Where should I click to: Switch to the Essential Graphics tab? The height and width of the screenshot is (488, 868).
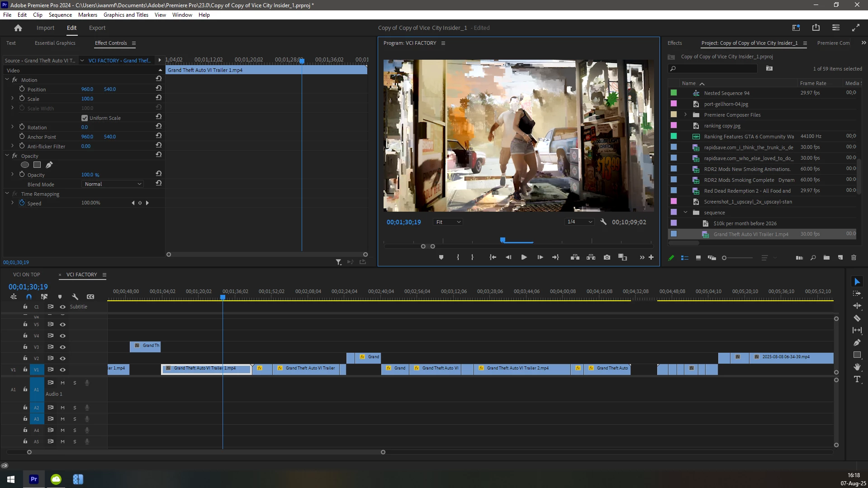[55, 43]
